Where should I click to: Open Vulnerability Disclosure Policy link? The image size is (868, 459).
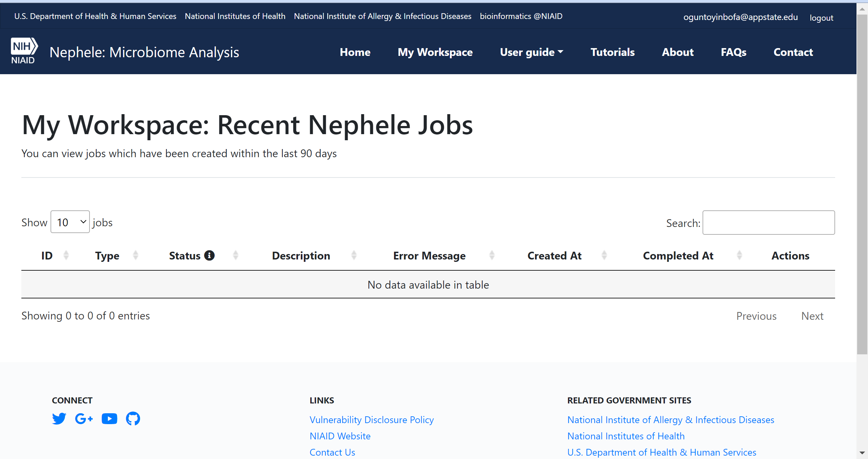point(372,420)
